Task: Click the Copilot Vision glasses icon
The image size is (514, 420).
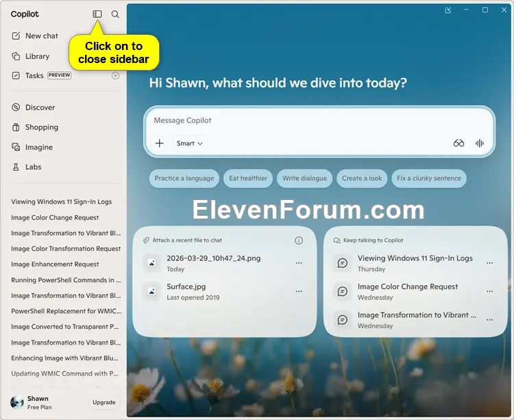Action: click(458, 143)
